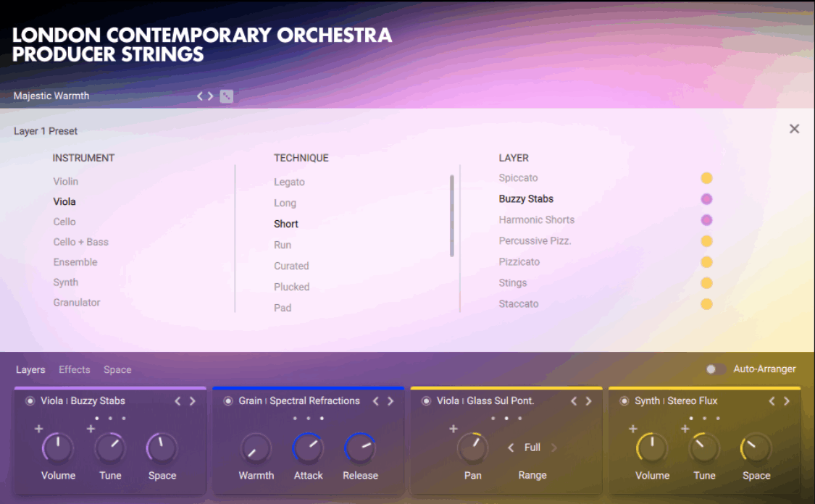Choose the Legato technique
This screenshot has height=504, width=815.
click(x=289, y=182)
